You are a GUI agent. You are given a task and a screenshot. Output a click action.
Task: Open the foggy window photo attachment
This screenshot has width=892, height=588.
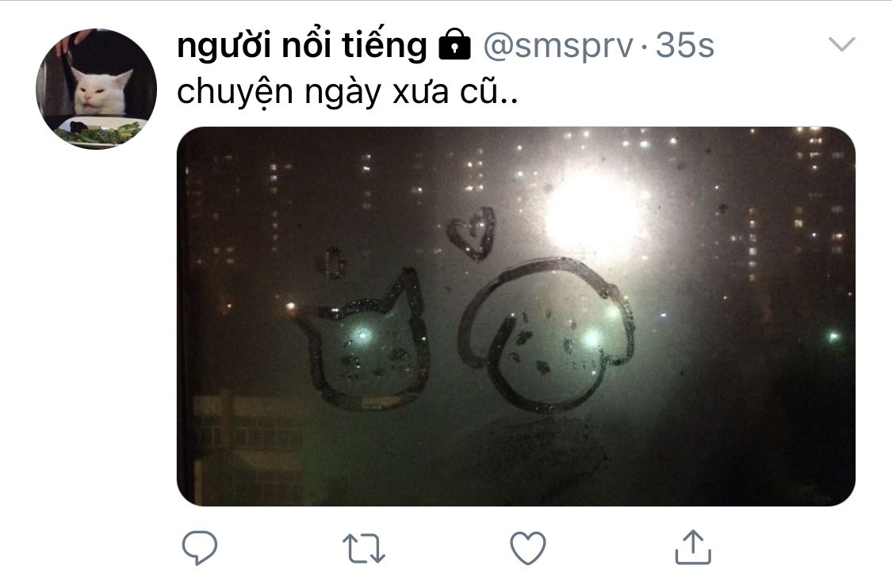click(x=516, y=316)
